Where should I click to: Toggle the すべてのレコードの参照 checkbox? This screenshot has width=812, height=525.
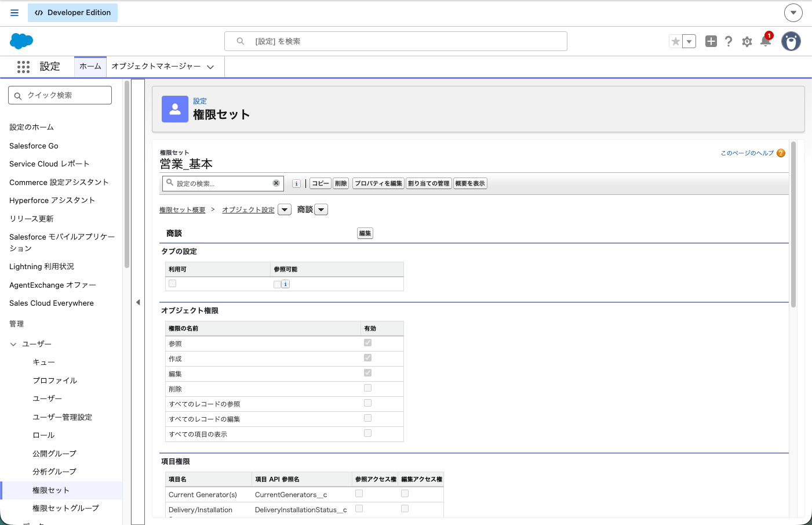click(x=367, y=403)
